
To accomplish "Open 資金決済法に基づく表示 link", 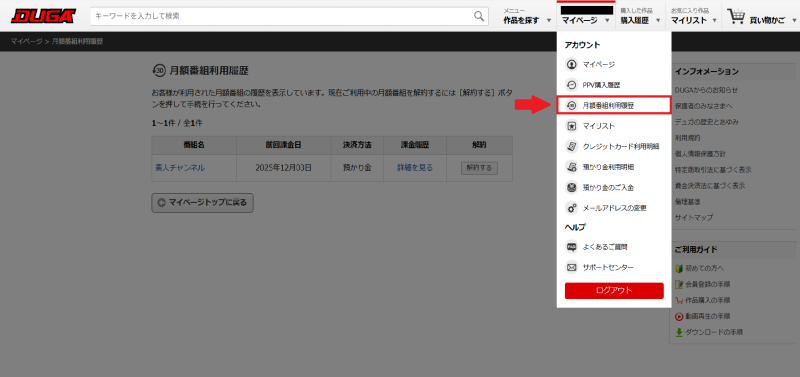I will [x=710, y=186].
